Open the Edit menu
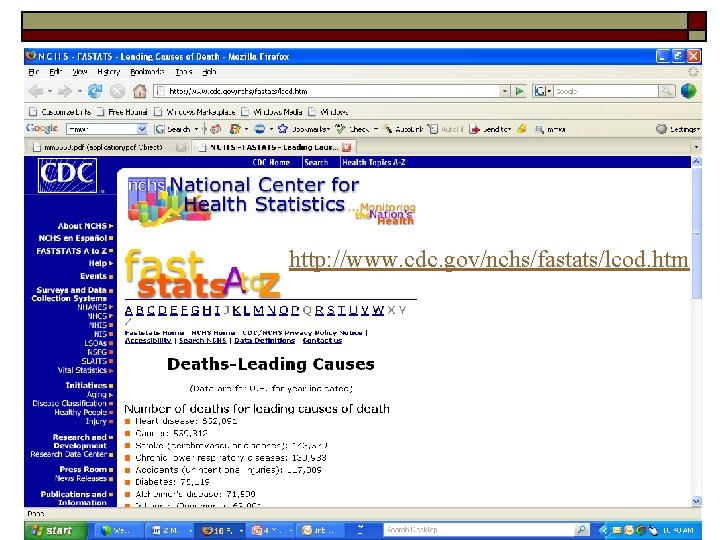 click(56, 72)
